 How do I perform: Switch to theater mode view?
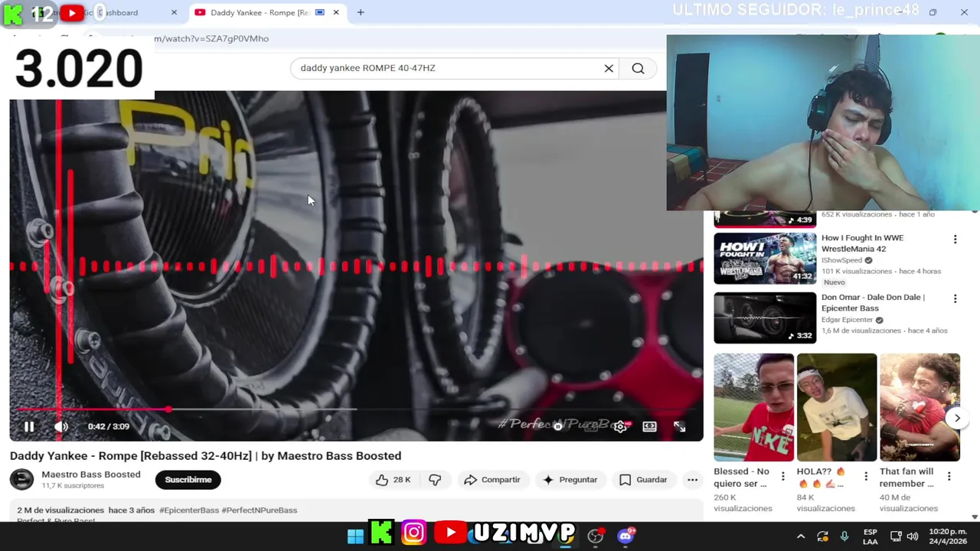coord(649,426)
